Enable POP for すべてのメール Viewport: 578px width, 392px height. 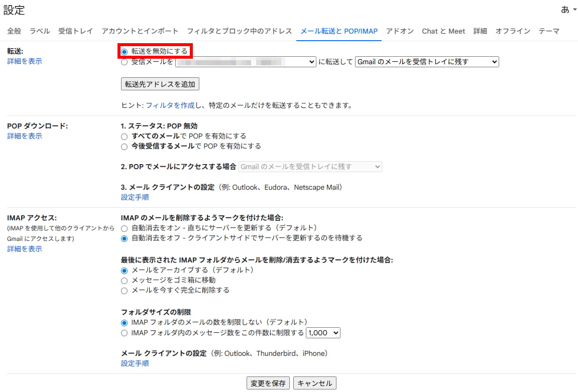[125, 137]
